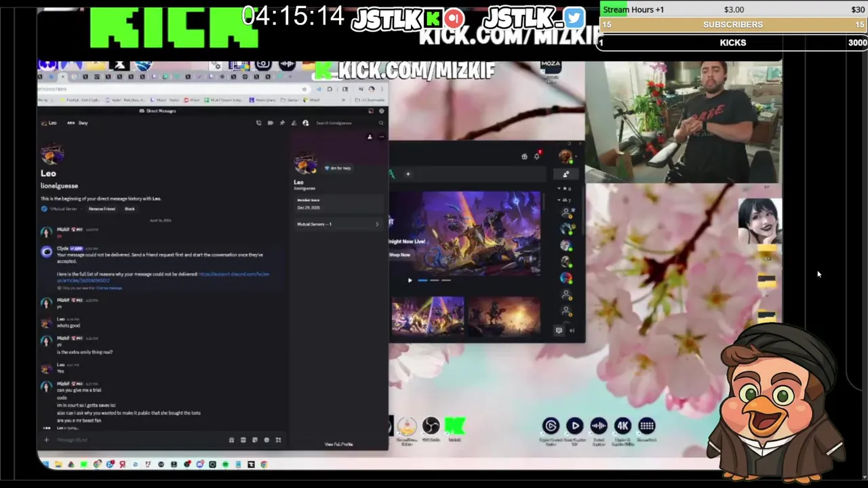The width and height of the screenshot is (868, 488).
Task: Open pinned messages in Discord DM header
Action: point(282,123)
